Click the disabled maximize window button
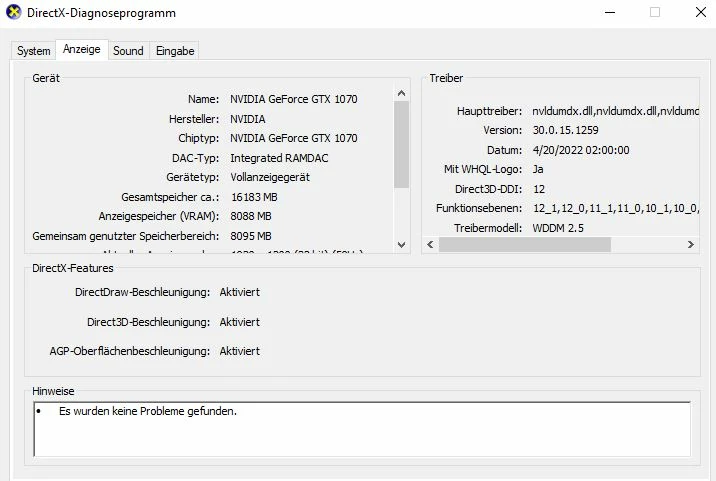 pyautogui.click(x=655, y=12)
